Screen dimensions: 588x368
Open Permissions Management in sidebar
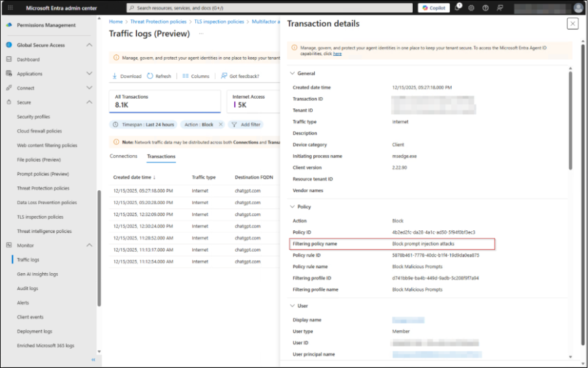46,25
